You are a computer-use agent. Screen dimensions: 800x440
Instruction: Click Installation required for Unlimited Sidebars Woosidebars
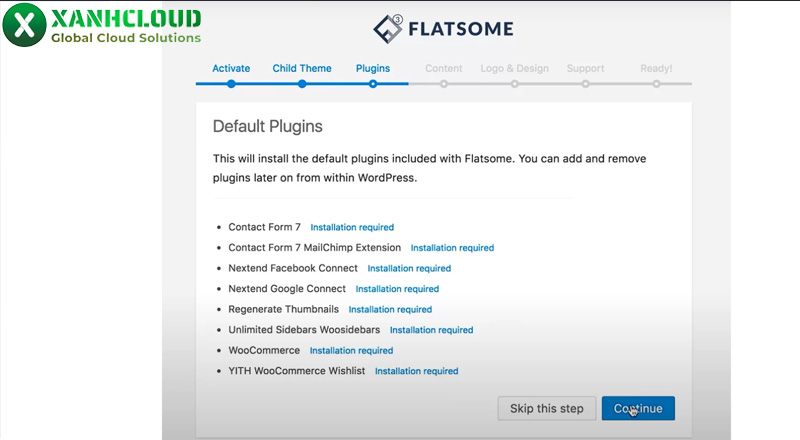point(431,330)
